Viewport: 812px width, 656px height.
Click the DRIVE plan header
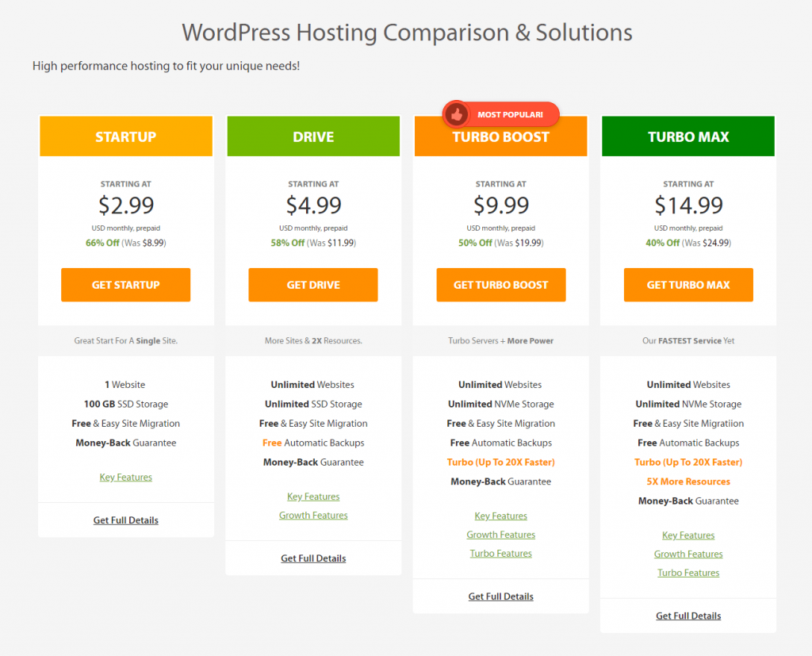pyautogui.click(x=313, y=136)
